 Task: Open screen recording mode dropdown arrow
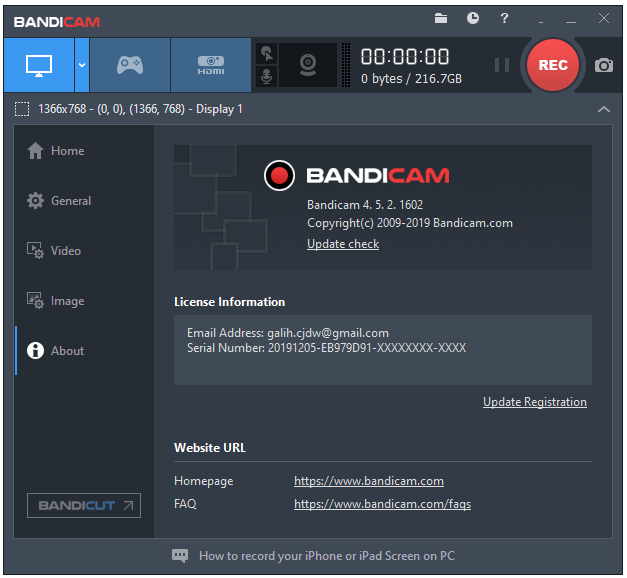[x=82, y=65]
